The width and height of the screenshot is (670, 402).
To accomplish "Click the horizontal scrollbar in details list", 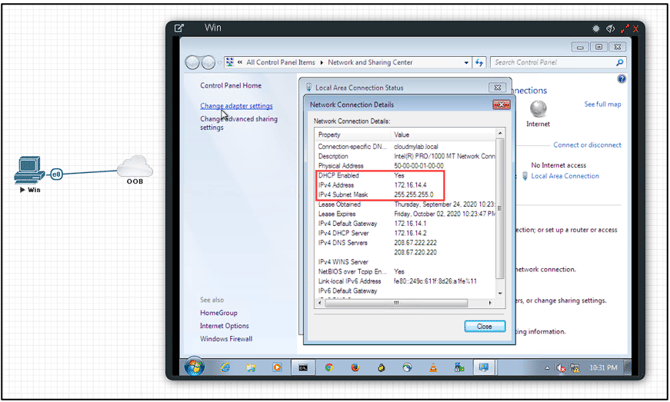I will click(x=396, y=303).
